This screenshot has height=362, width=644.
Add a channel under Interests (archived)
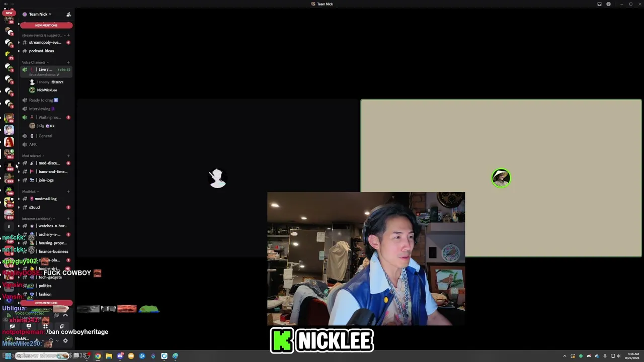tap(68, 219)
